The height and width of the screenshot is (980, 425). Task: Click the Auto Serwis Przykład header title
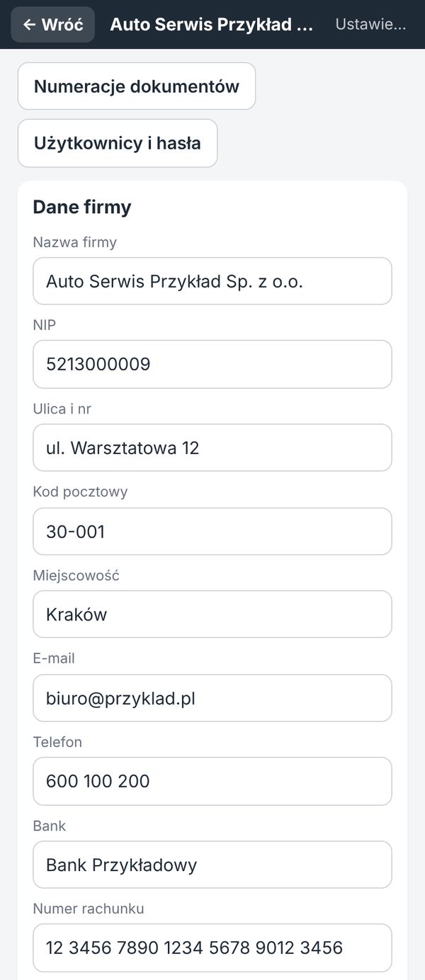tap(211, 25)
